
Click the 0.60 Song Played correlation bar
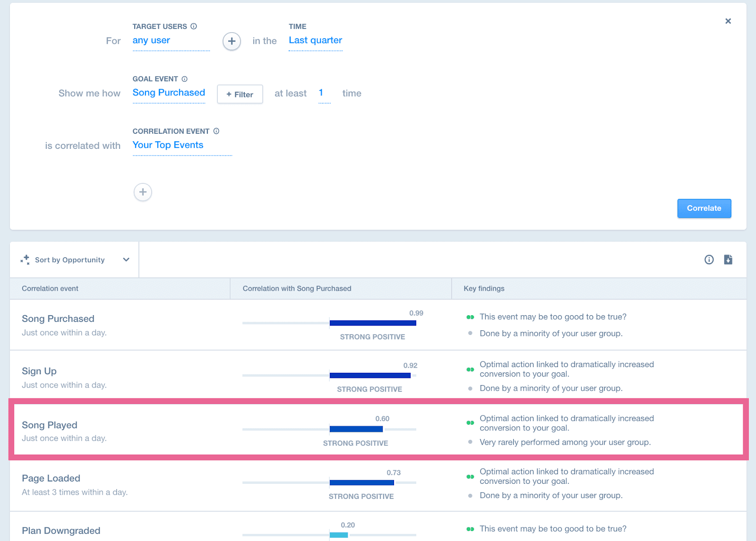point(356,429)
